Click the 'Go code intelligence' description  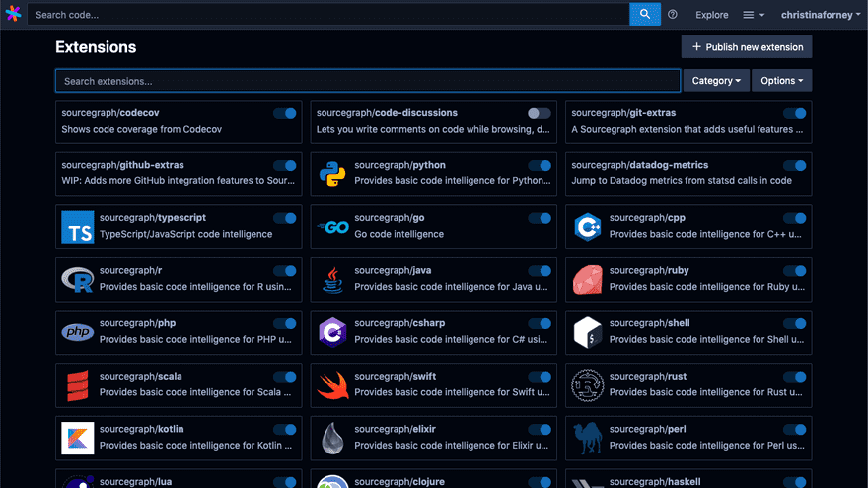click(x=399, y=234)
